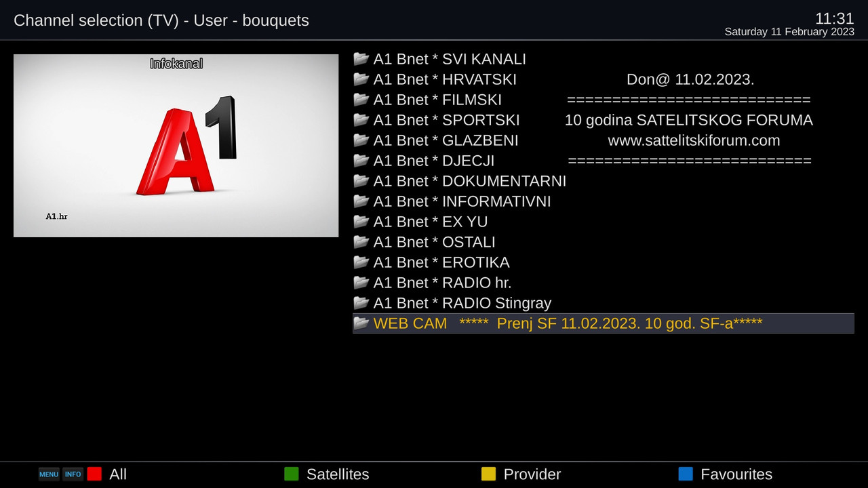
Task: Click the www.sattelitskiforum.com text
Action: click(694, 140)
